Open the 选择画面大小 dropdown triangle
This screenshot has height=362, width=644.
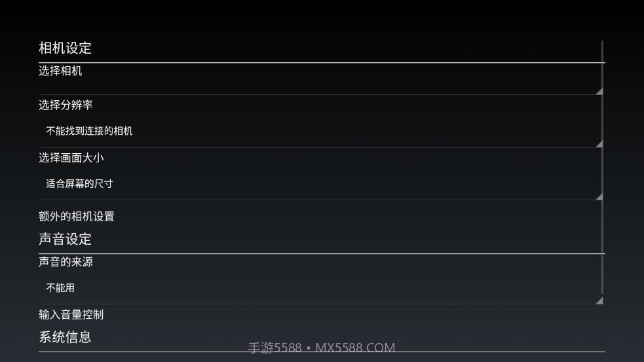pos(599,196)
